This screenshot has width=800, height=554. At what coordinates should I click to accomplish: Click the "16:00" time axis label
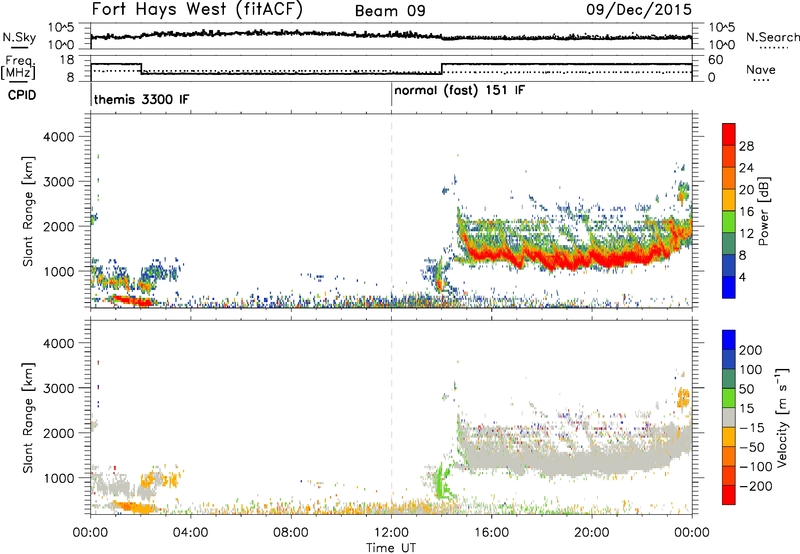click(x=491, y=533)
